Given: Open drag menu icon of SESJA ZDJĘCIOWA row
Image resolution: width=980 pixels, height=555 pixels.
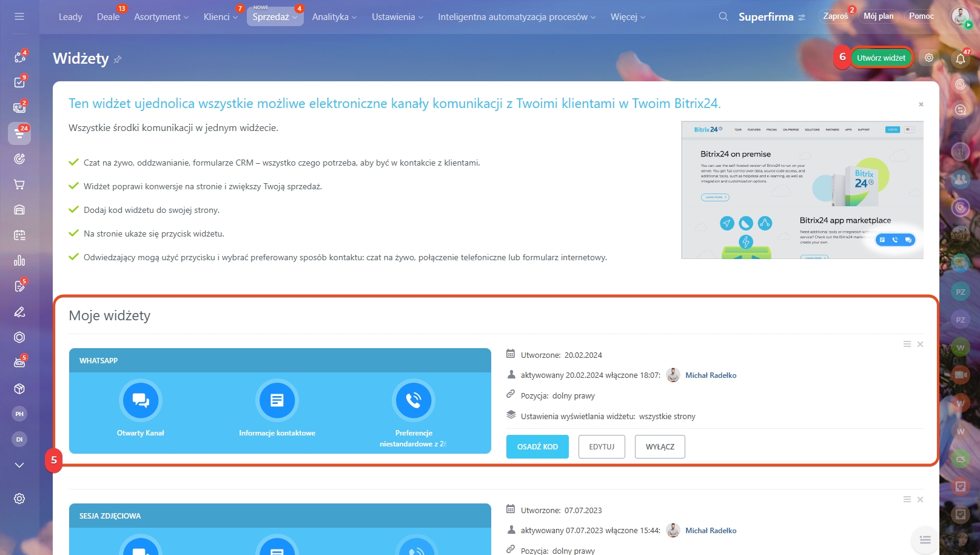Looking at the screenshot, I should [907, 499].
